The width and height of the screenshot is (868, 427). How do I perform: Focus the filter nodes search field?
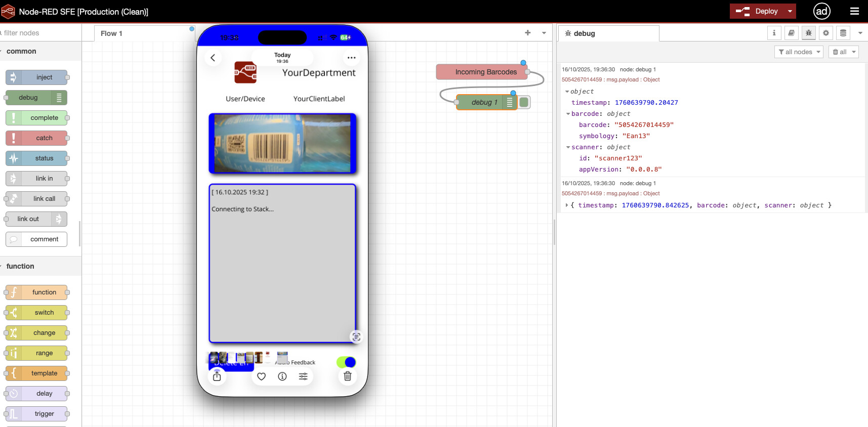[x=40, y=33]
